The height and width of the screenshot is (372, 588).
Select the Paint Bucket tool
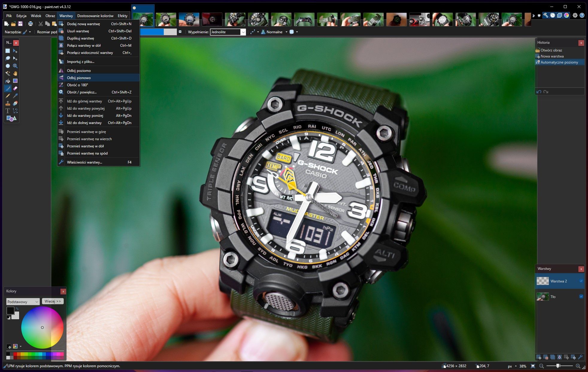(x=8, y=81)
